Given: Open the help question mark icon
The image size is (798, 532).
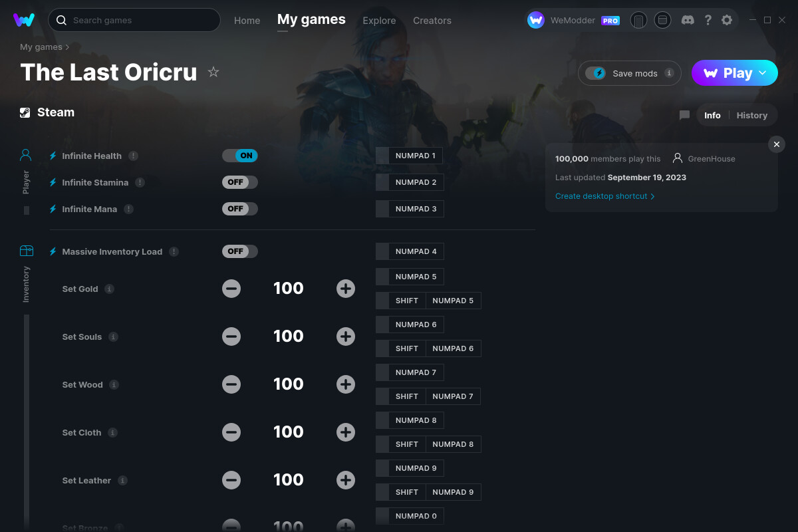Looking at the screenshot, I should (708, 20).
